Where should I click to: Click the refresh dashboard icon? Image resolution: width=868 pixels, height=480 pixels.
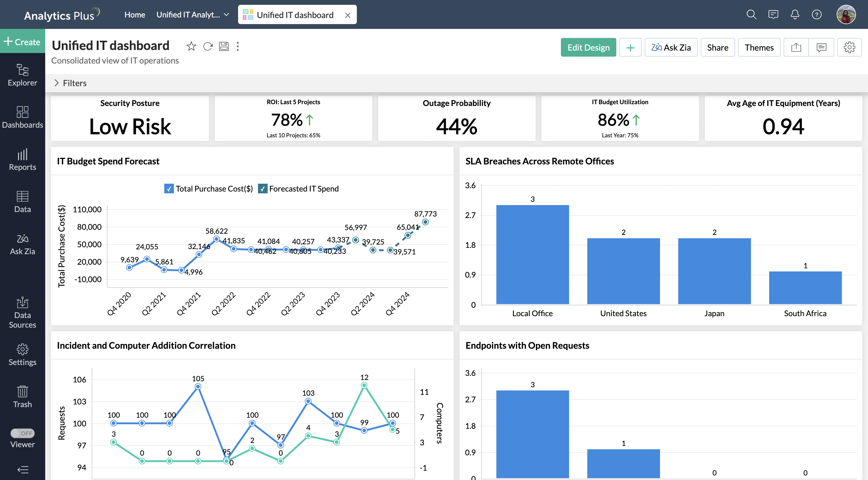point(208,46)
